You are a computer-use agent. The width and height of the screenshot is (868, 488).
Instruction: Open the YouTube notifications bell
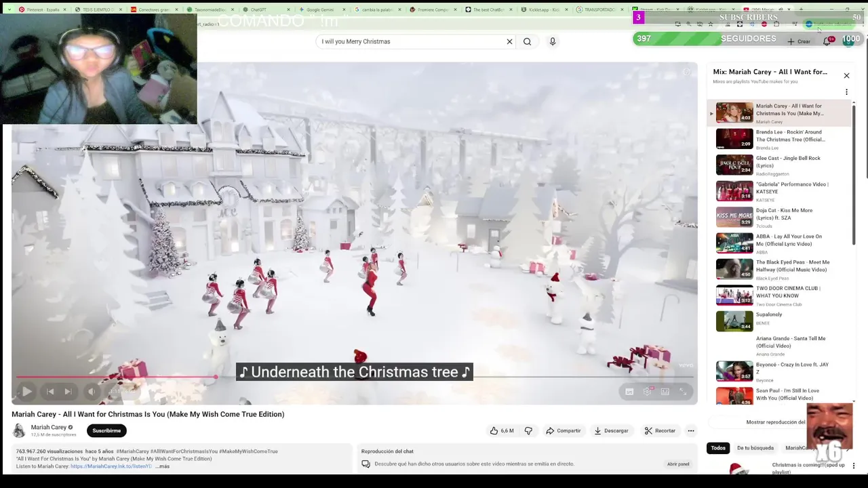827,41
